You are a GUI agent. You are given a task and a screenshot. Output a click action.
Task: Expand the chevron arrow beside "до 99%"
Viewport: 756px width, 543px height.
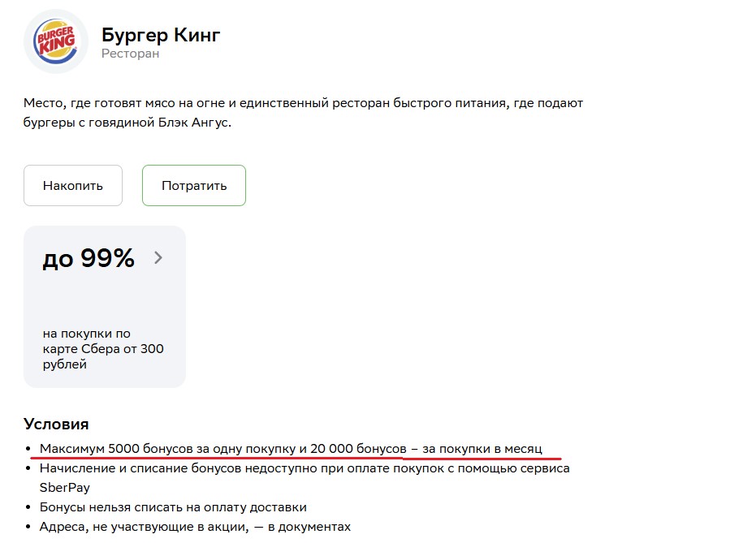(158, 258)
